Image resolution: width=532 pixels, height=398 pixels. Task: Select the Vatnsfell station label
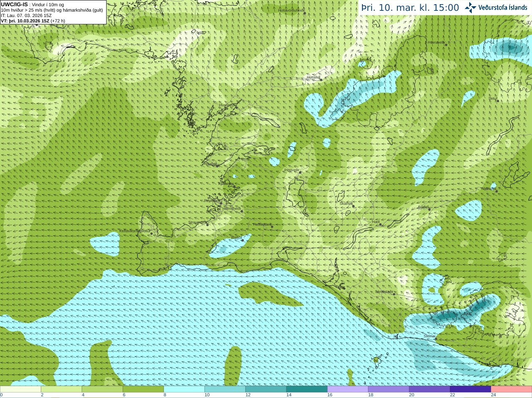[x=489, y=189]
